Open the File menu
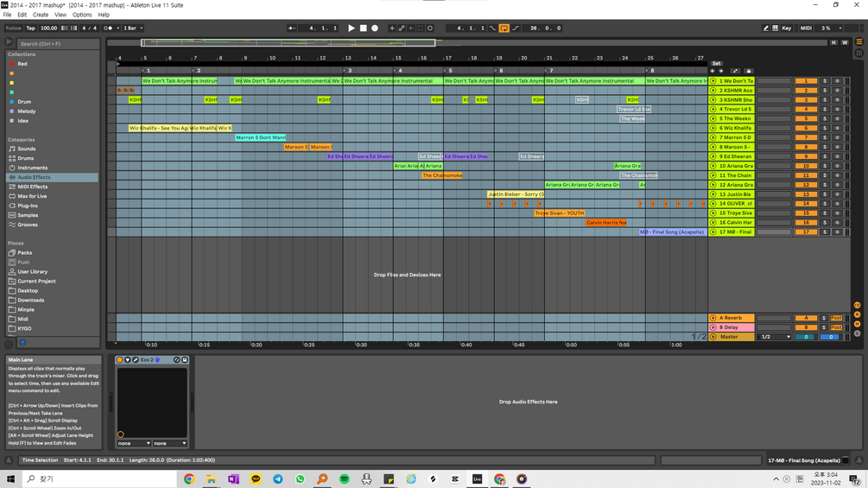868x488 pixels. click(7, 15)
